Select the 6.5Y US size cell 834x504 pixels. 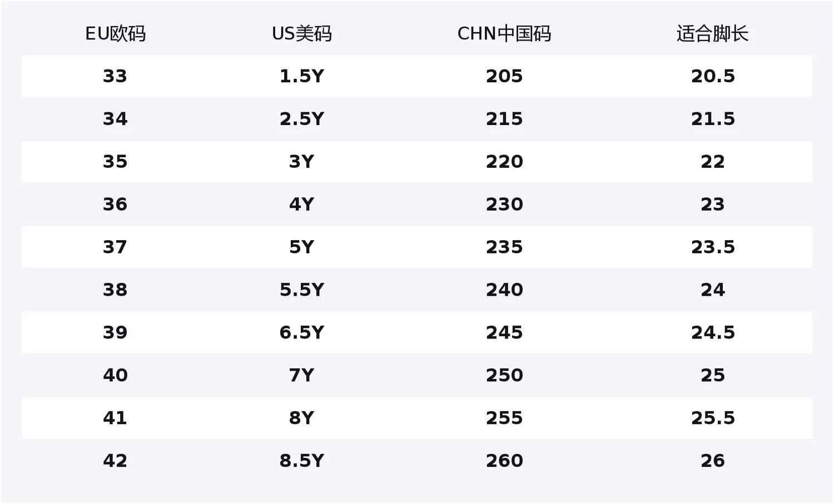pyautogui.click(x=301, y=333)
